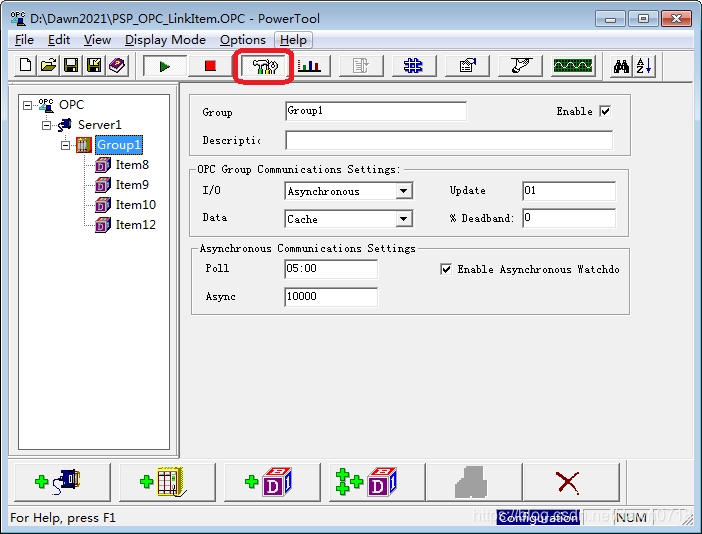
Task: Delete selection with the red X button
Action: point(571,482)
